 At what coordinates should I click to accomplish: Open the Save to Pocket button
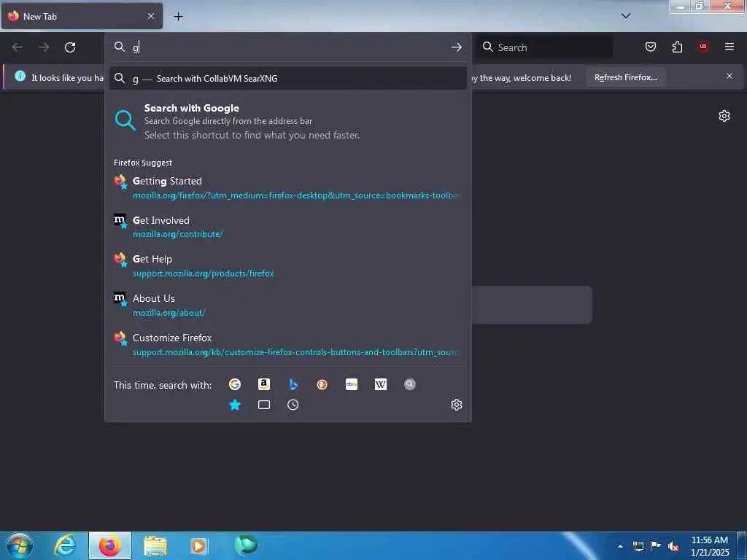pyautogui.click(x=650, y=47)
